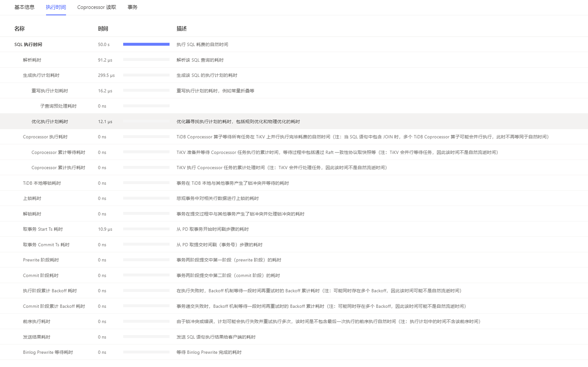Click the 12.1 µs time value

pyautogui.click(x=105, y=121)
